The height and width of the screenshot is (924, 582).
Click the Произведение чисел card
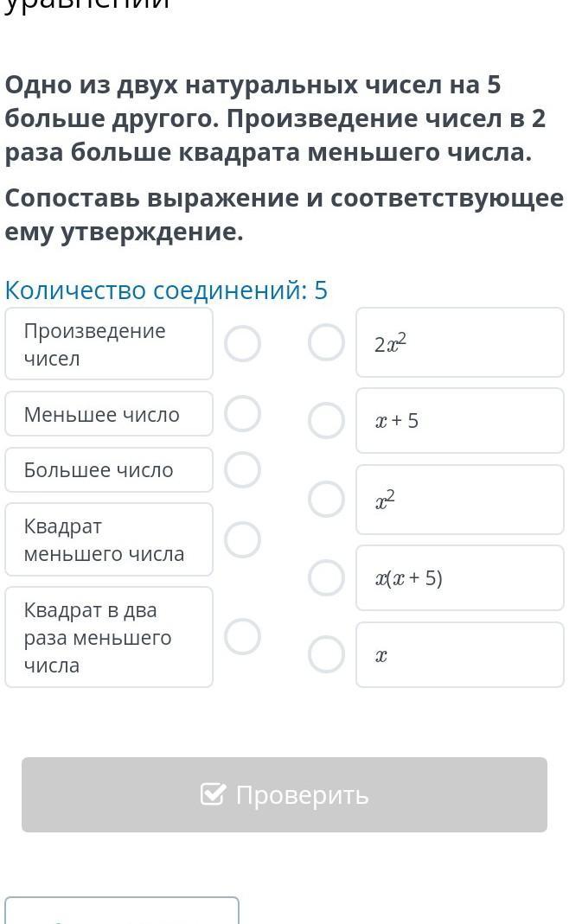pyautogui.click(x=109, y=344)
